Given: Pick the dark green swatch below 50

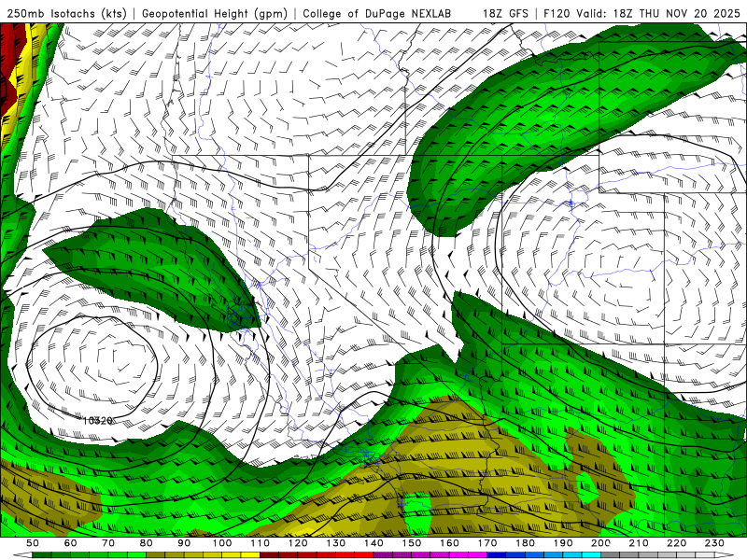Looking at the screenshot, I should pos(42,555).
